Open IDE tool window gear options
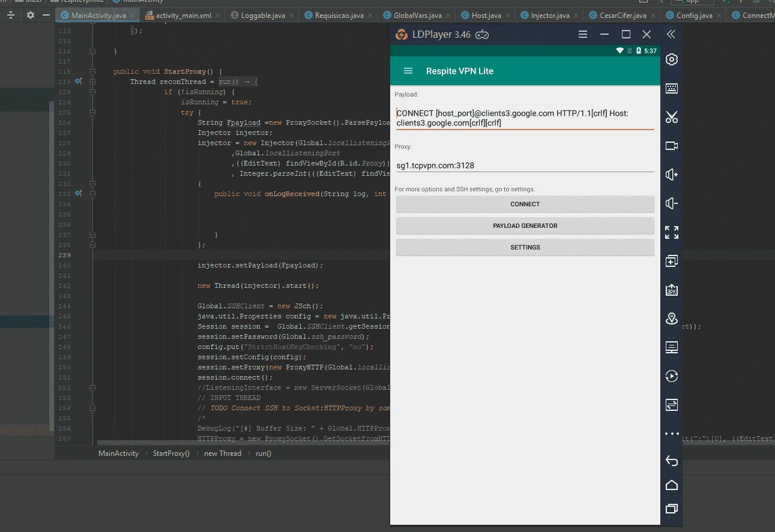 point(31,15)
